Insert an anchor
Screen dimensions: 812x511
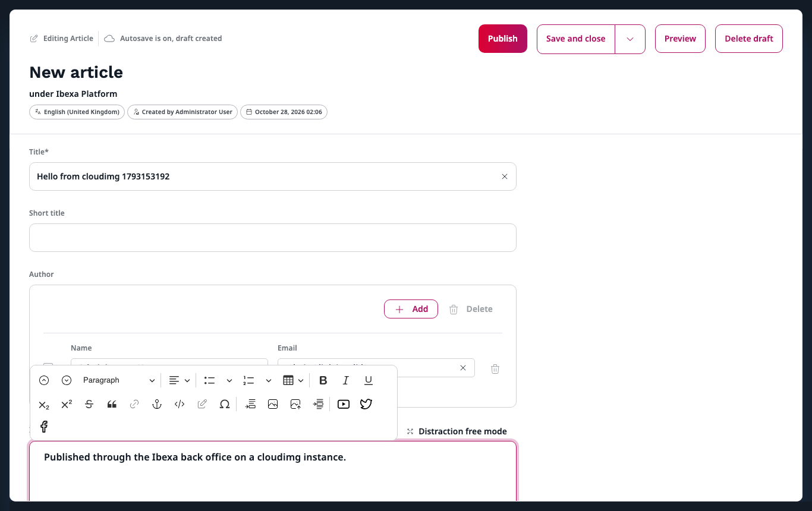coord(157,404)
